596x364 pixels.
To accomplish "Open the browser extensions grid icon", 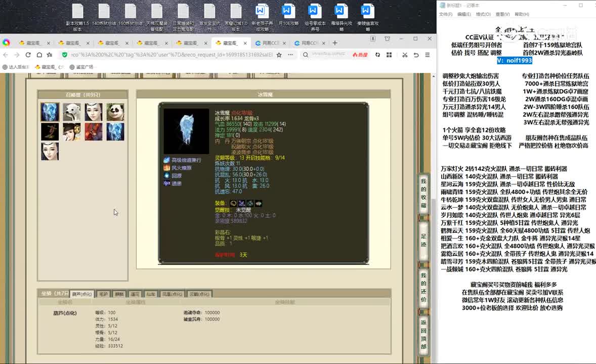I will 389,55.
